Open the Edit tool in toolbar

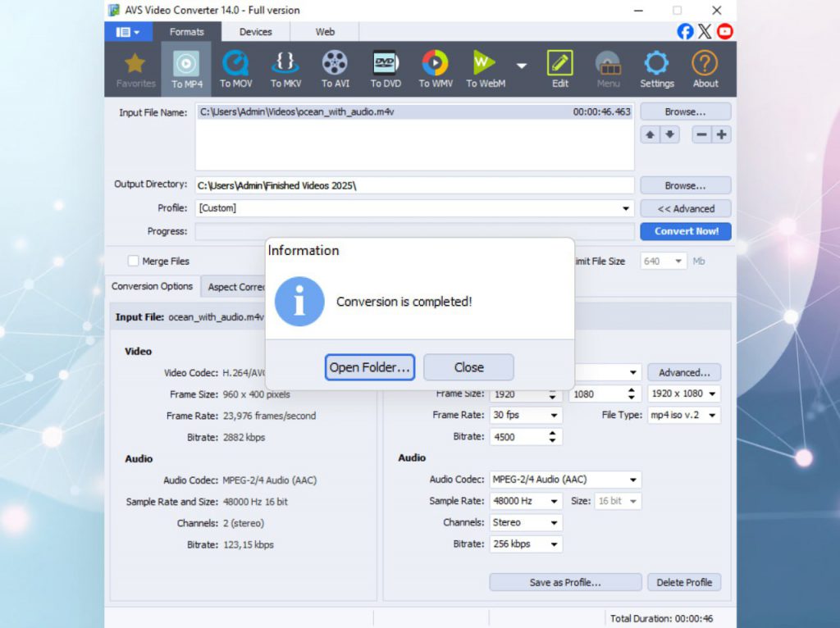559,69
